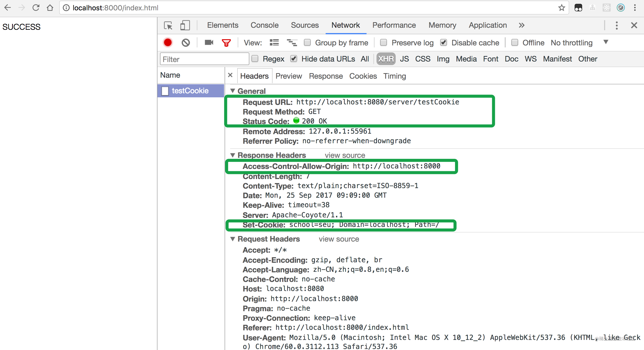Click the device toggle (responsive) icon
Viewport: 644px width, 350px height.
coord(185,25)
